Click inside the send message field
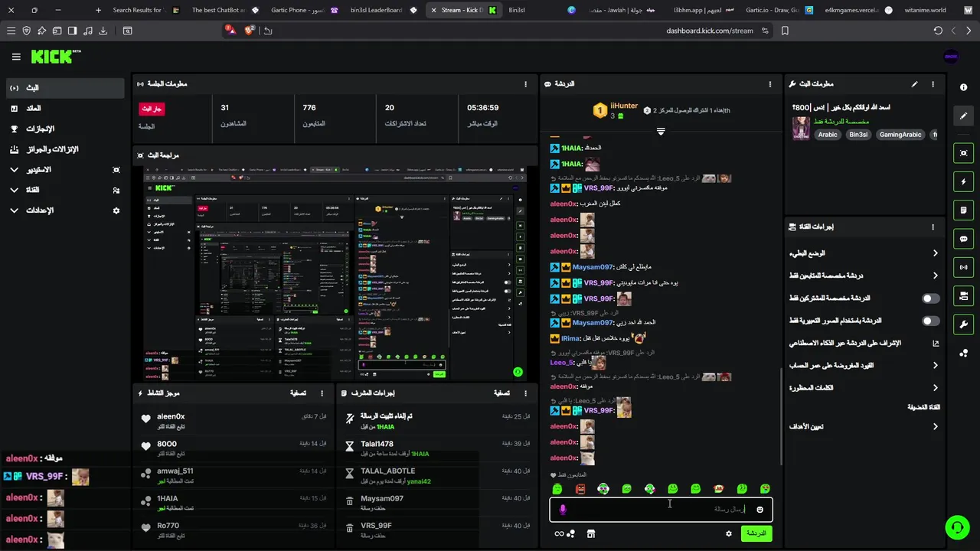This screenshot has height=551, width=980. pos(661,510)
